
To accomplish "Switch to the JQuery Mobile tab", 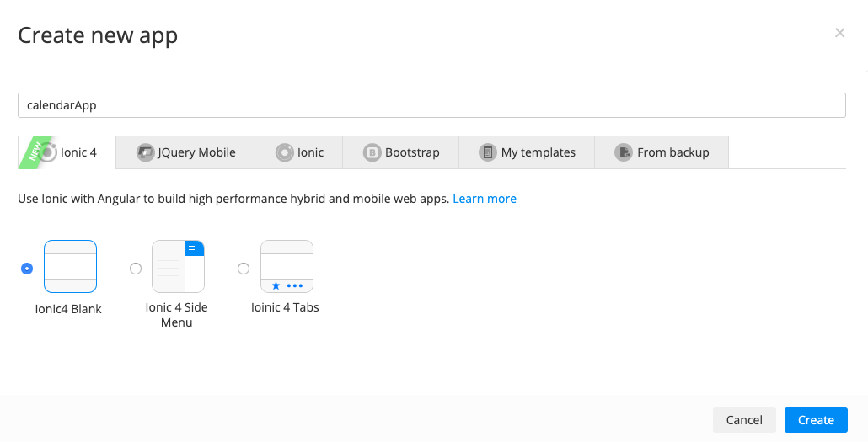I will pyautogui.click(x=185, y=152).
